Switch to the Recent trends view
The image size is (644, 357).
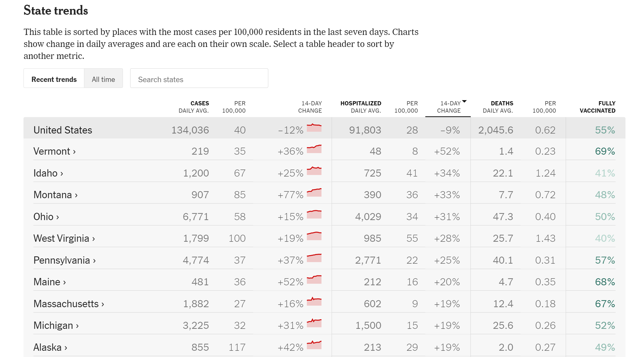(54, 79)
